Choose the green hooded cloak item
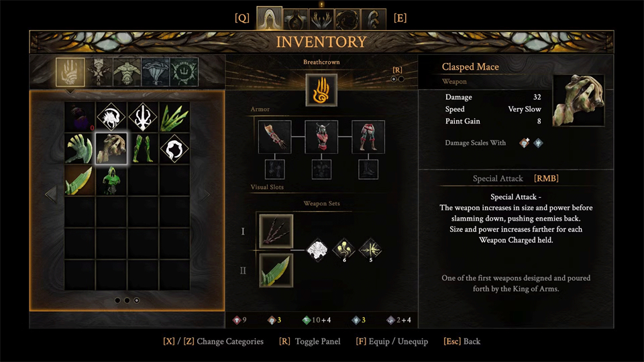644x362 pixels. (111, 180)
